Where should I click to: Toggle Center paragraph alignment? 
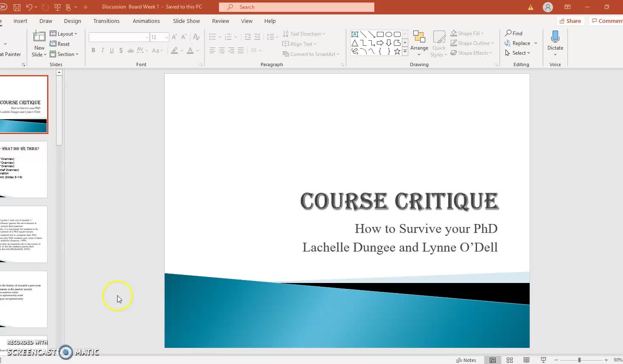(x=222, y=50)
